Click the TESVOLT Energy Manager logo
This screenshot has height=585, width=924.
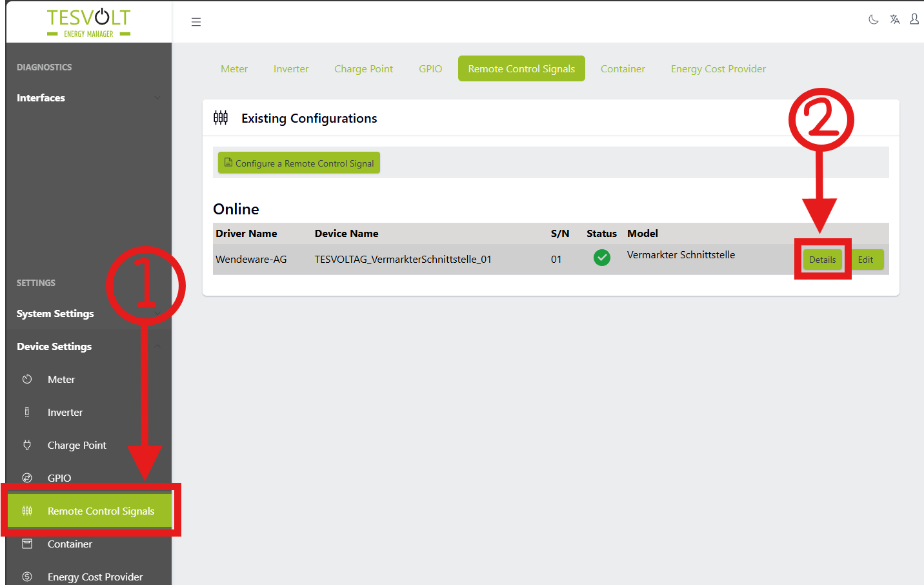pyautogui.click(x=89, y=23)
